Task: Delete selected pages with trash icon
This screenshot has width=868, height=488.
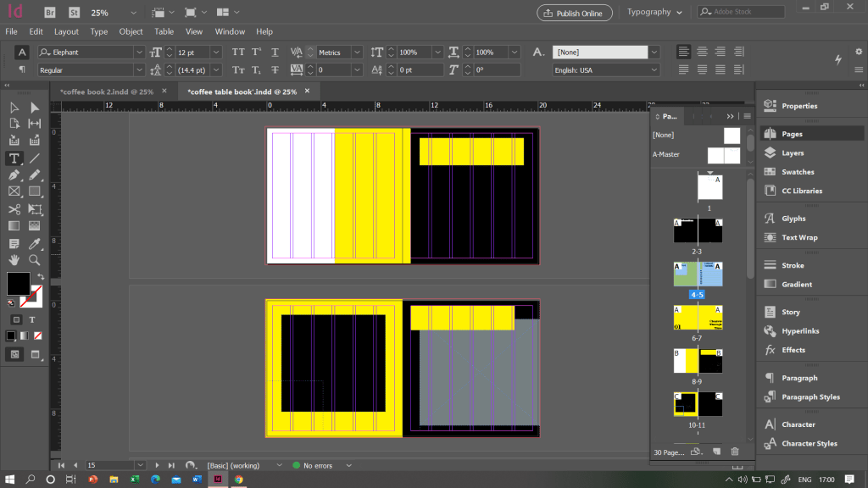Action: coord(735,452)
